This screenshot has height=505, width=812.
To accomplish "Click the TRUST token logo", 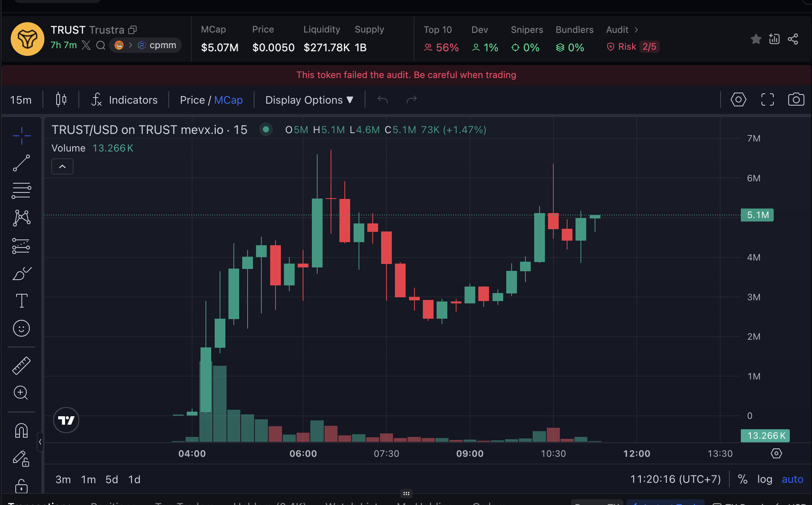I will (x=28, y=39).
